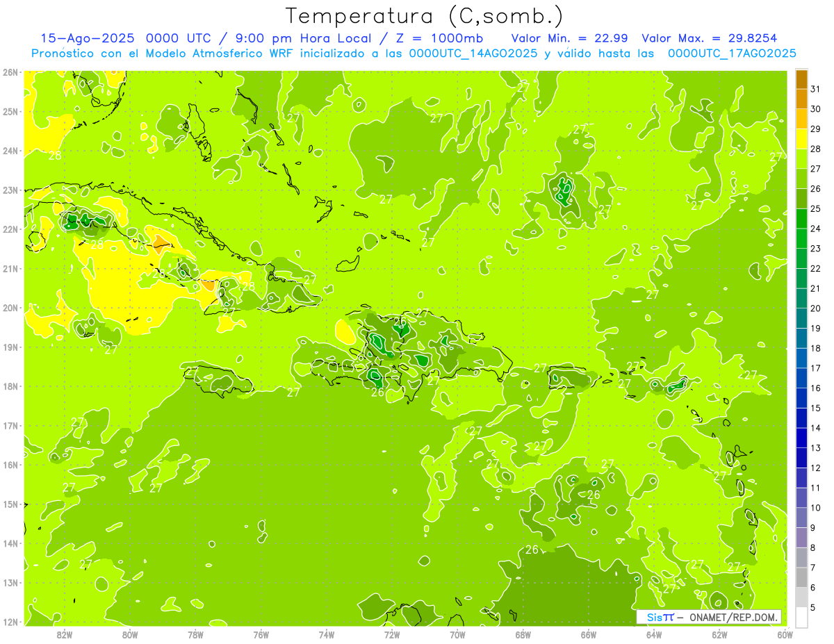834x644 pixels.
Task: Click the green legend swatch between 26 and 27
Action: [x=801, y=179]
